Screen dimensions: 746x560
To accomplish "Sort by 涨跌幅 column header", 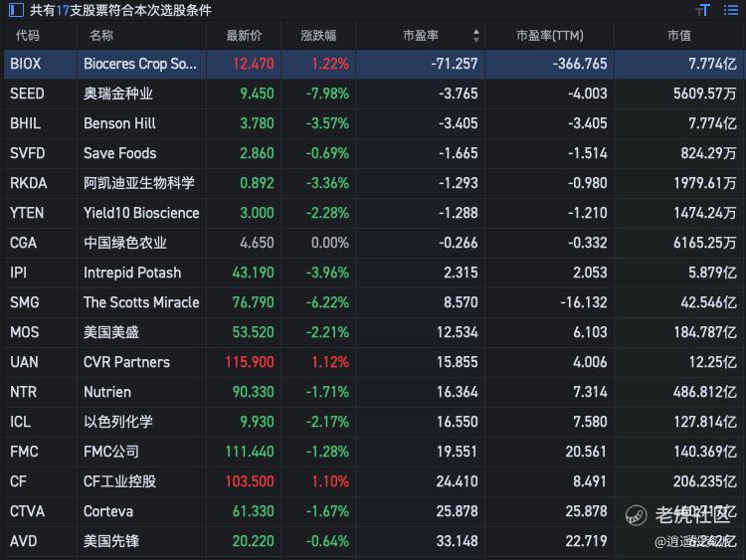I will tap(318, 36).
